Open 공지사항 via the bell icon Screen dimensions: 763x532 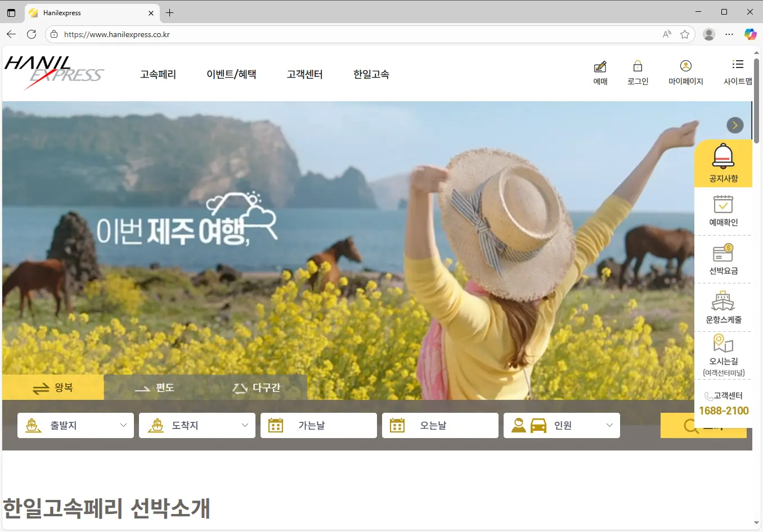point(724,164)
